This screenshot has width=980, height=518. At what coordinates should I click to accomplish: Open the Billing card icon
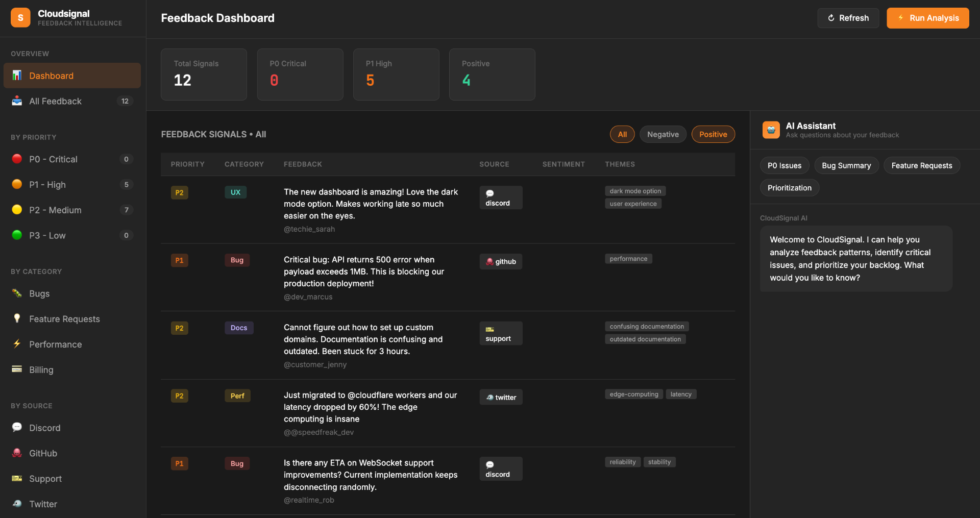click(x=17, y=369)
